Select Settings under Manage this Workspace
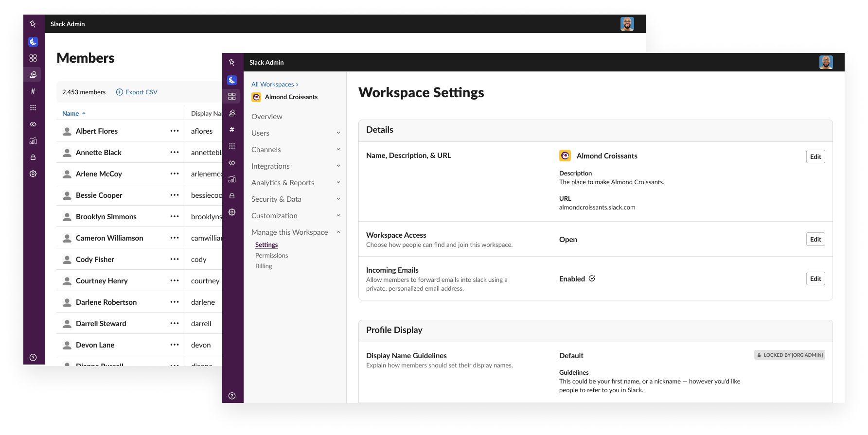Viewport: 868px width, 435px height. click(266, 245)
